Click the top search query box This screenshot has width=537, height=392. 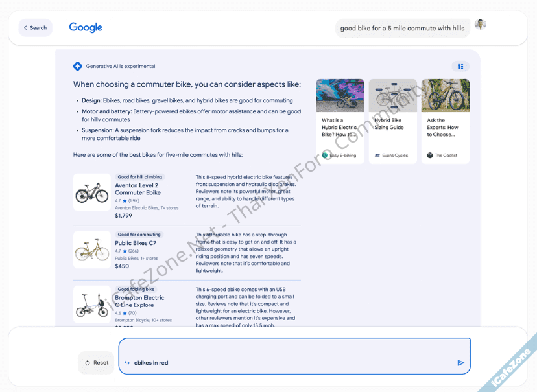coord(402,29)
